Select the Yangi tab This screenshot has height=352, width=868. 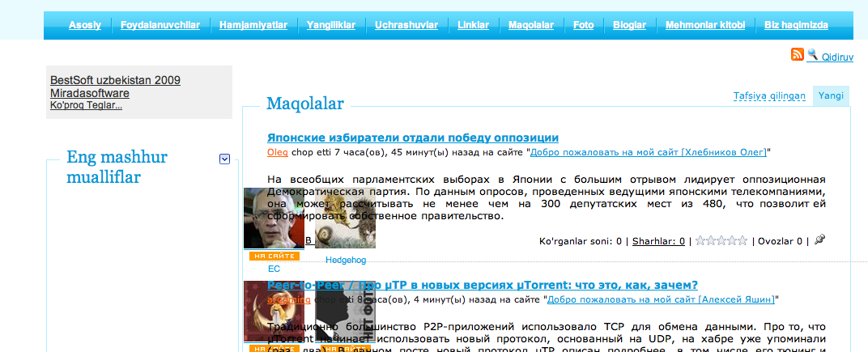831,95
